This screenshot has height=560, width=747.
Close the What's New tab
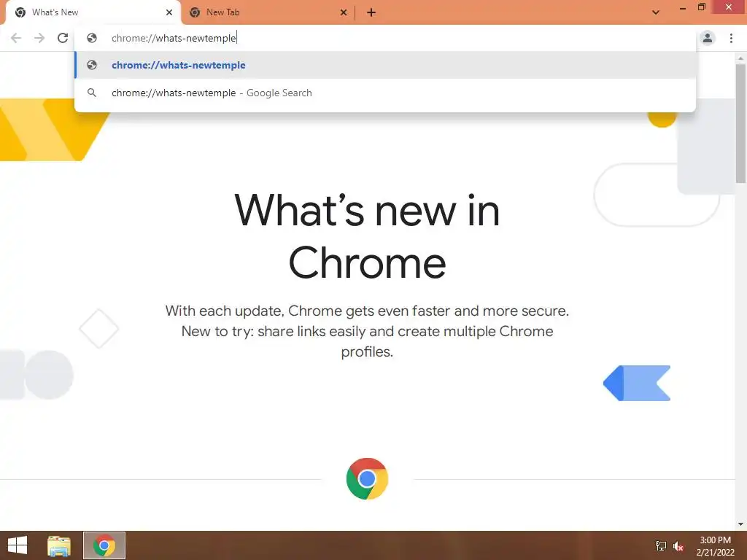(x=169, y=12)
